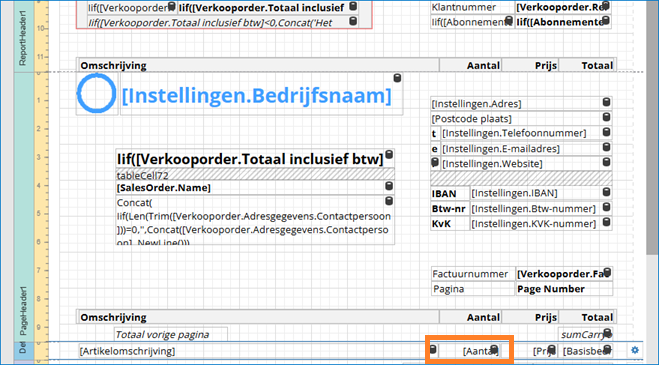Select the [SalesOrder.Name] cell

click(255, 188)
